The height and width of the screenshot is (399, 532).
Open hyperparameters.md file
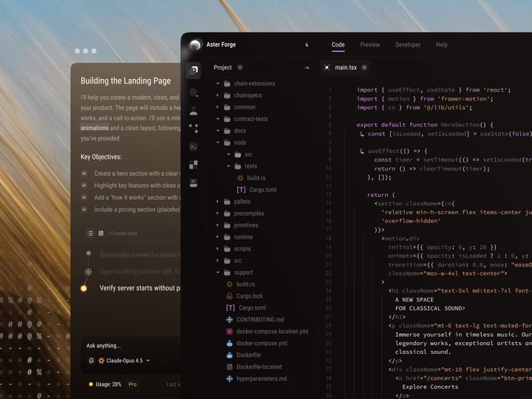tap(256, 378)
